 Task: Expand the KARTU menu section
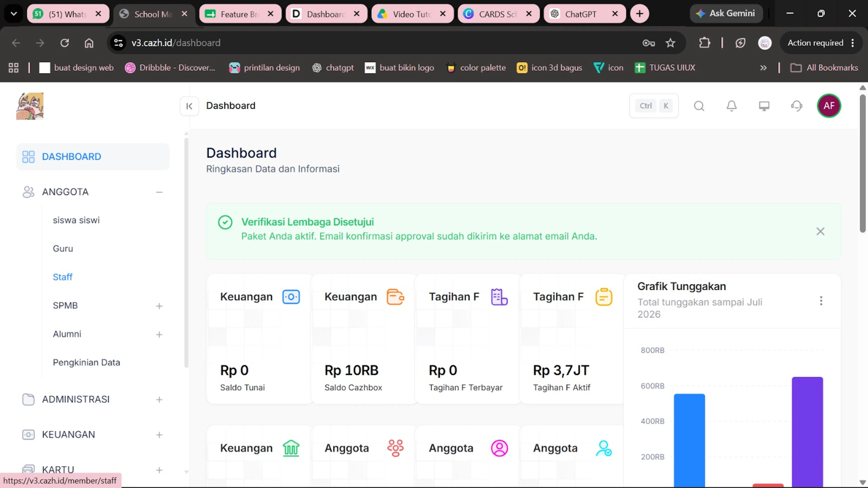click(x=159, y=470)
